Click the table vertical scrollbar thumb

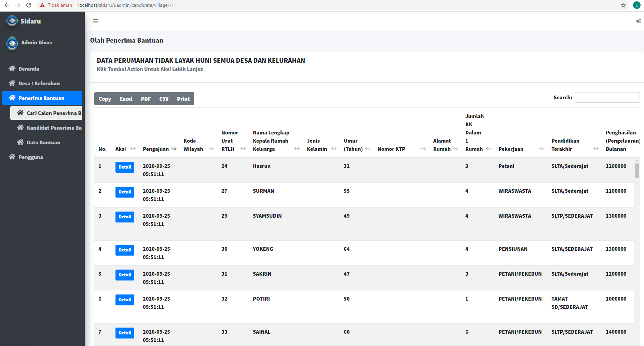coord(637,171)
